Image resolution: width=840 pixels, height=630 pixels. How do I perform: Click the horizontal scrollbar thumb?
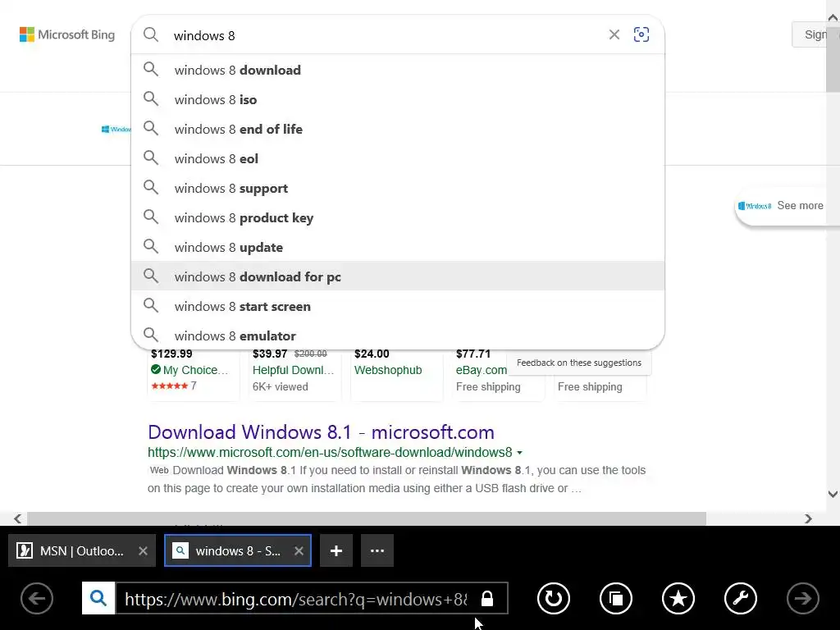[x=367, y=518]
